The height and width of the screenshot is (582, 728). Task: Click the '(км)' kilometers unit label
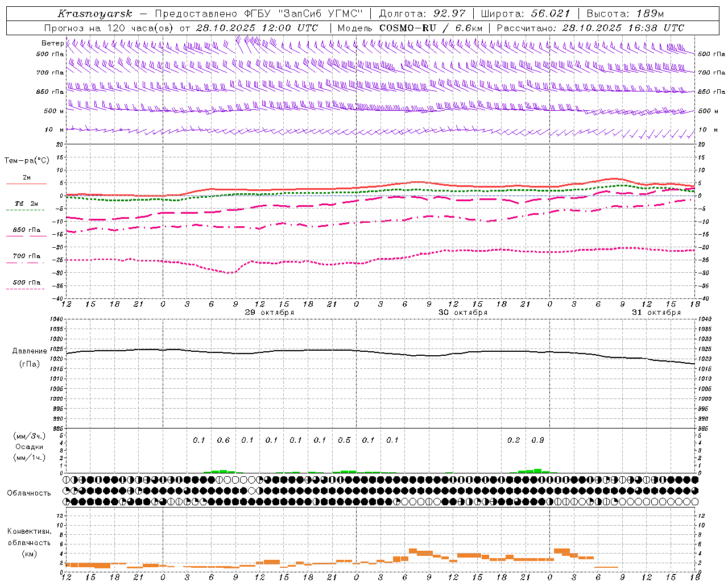click(29, 554)
